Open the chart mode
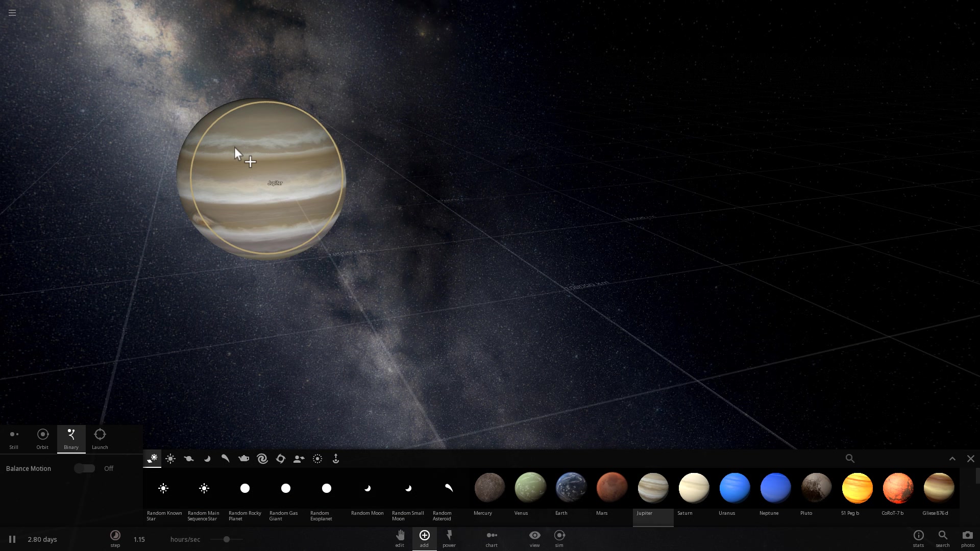Screen dimensions: 980x551 point(492,538)
